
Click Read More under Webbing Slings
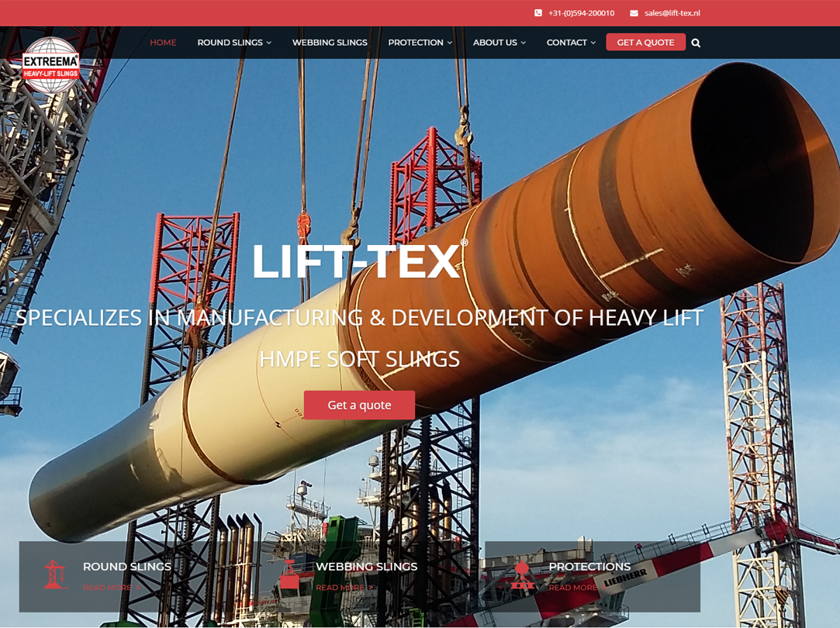click(344, 588)
